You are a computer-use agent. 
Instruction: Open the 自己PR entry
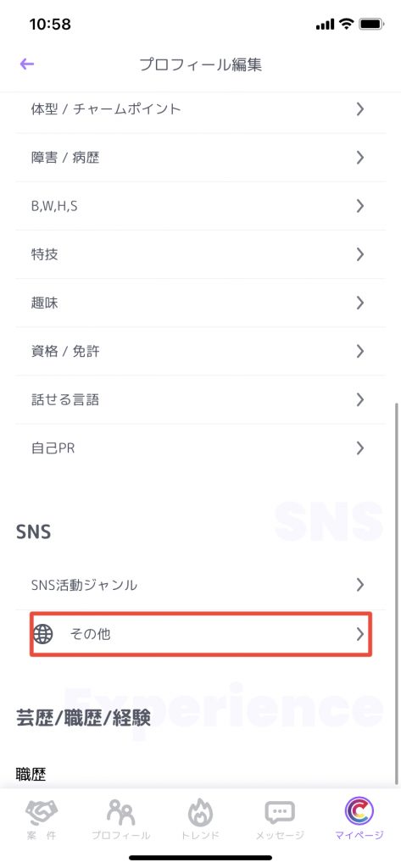point(200,448)
